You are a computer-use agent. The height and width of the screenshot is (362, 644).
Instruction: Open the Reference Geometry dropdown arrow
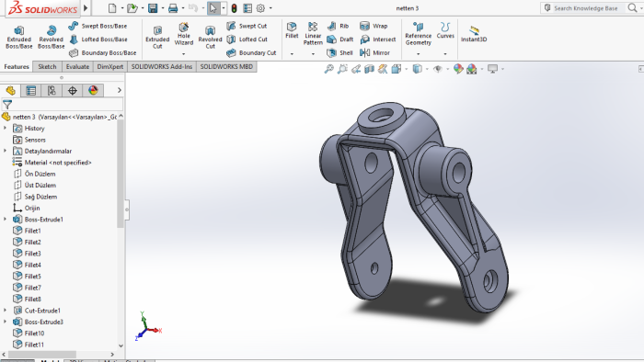click(x=418, y=53)
